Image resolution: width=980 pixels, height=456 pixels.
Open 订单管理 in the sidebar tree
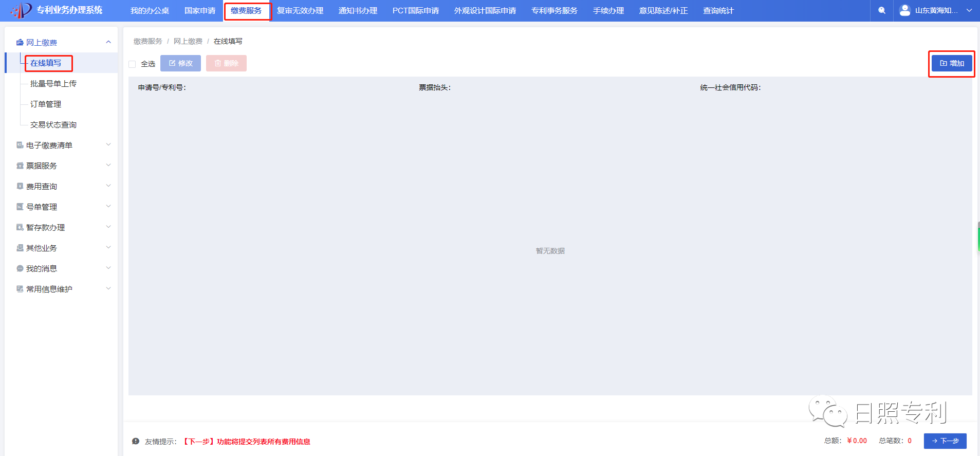click(x=46, y=104)
